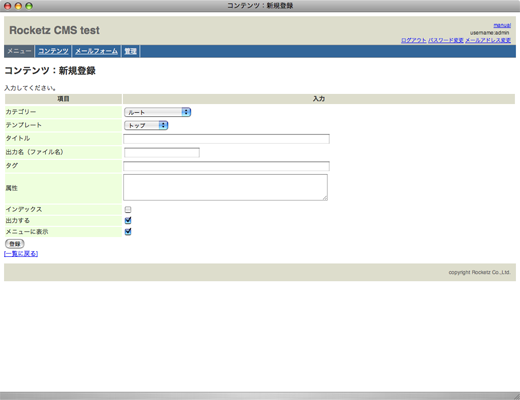The image size is (520, 400).
Task: Click the green window zoom button
Action: [x=29, y=6]
